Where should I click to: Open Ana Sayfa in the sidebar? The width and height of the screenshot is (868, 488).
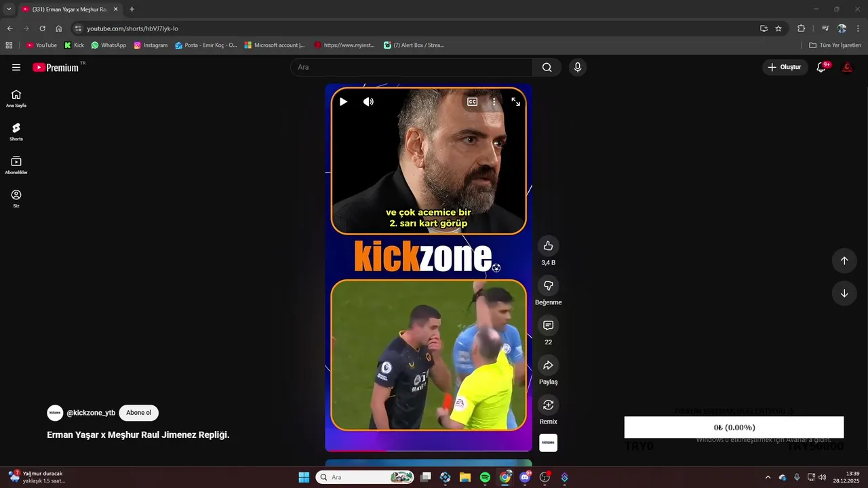click(16, 98)
